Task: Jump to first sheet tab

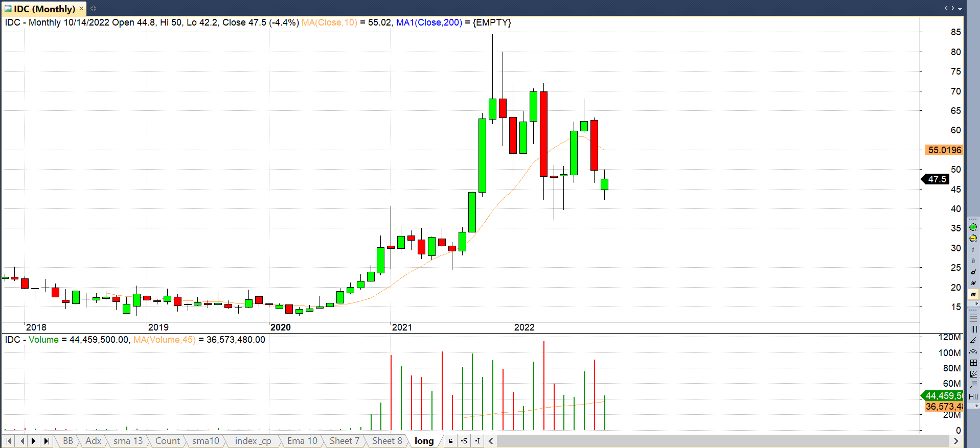Action: 9,441
